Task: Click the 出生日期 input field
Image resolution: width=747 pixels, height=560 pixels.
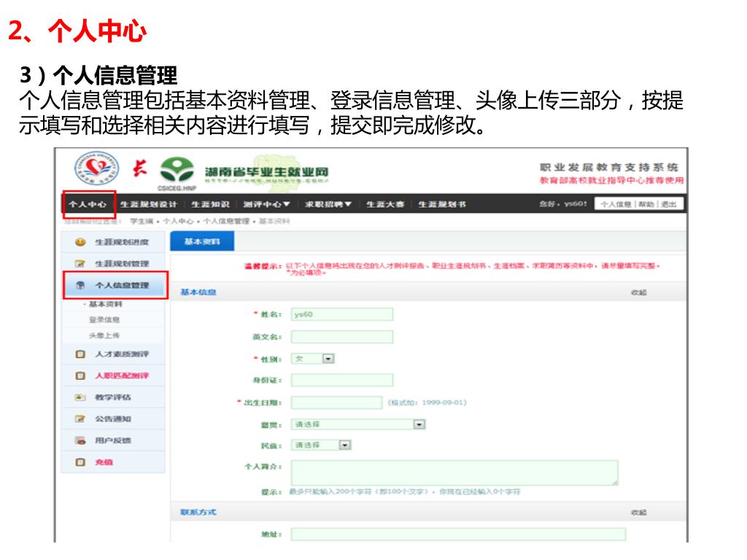Action: pos(337,402)
